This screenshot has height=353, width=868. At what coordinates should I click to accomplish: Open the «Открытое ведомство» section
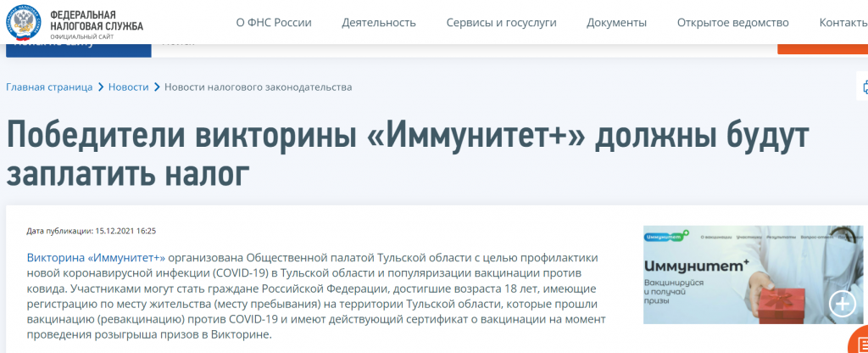(732, 23)
